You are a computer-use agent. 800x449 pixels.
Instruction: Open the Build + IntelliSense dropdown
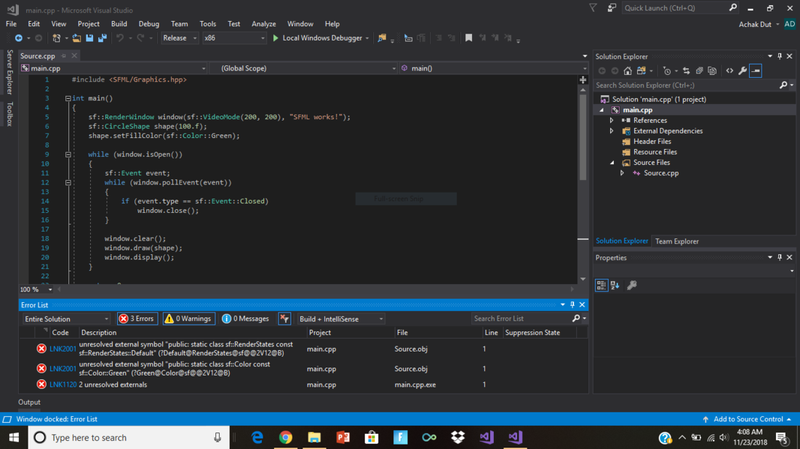click(x=341, y=319)
